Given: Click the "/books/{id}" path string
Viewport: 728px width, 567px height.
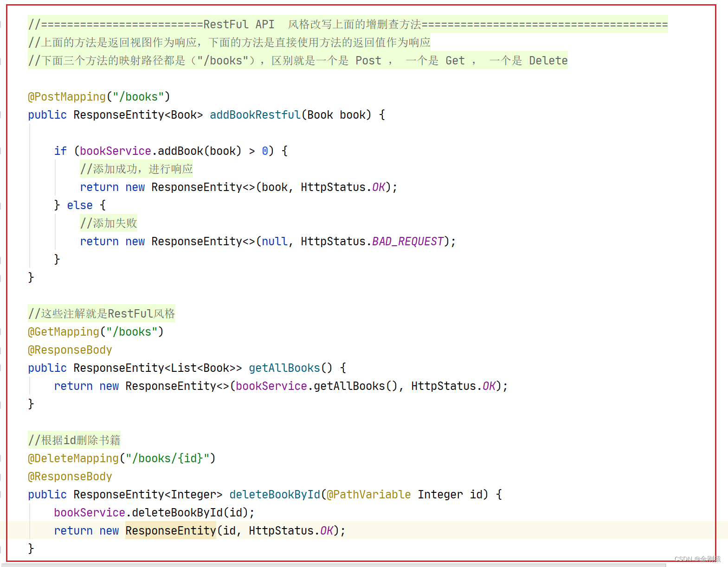Looking at the screenshot, I should pyautogui.click(x=168, y=459).
